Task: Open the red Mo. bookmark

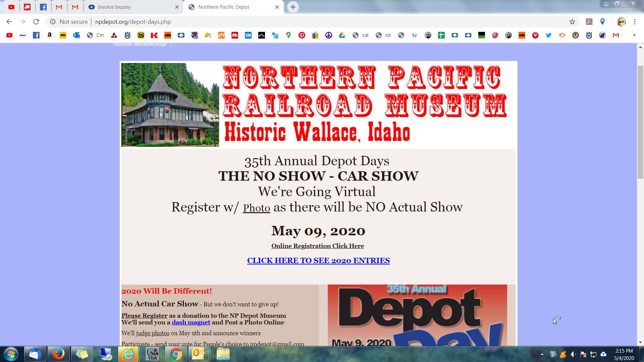Action: [235, 35]
